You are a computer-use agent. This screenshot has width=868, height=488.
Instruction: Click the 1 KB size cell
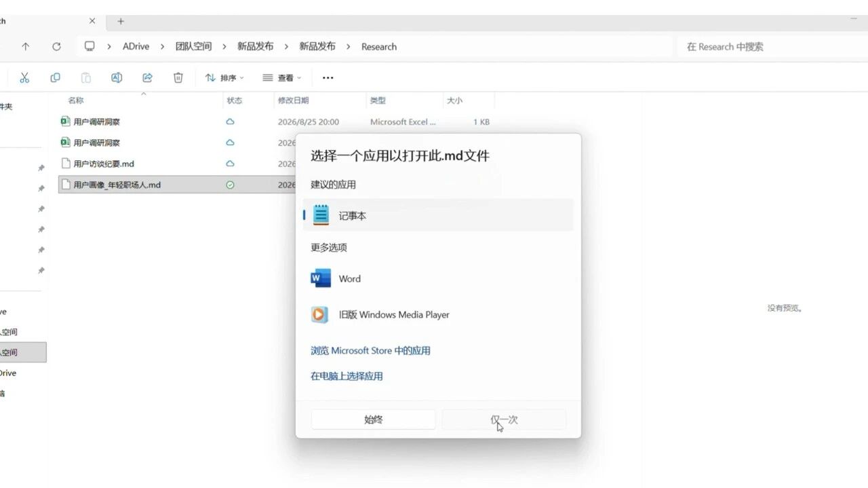(481, 122)
